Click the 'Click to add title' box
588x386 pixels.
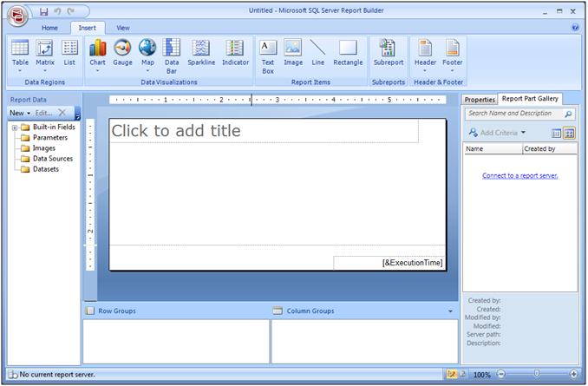click(x=264, y=131)
